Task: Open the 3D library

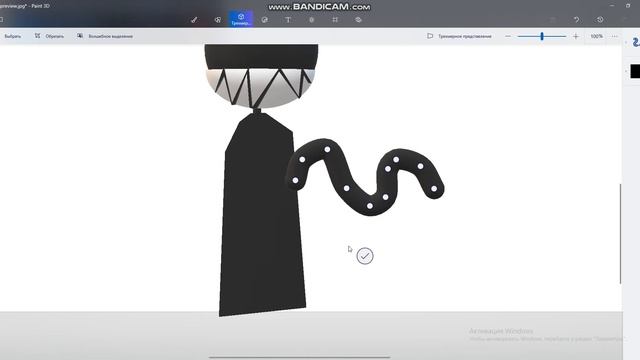Action: click(x=358, y=20)
